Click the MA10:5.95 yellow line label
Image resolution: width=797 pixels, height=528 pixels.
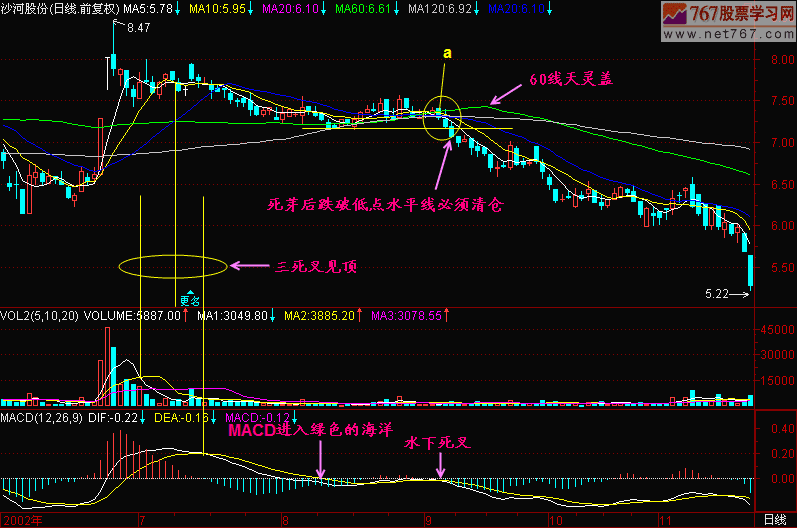(x=217, y=8)
